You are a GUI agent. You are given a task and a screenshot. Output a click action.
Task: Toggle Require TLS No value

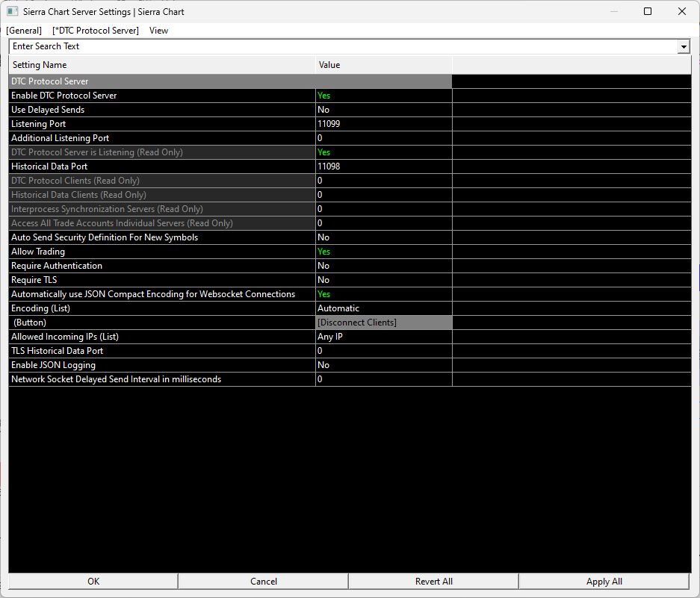click(x=384, y=280)
